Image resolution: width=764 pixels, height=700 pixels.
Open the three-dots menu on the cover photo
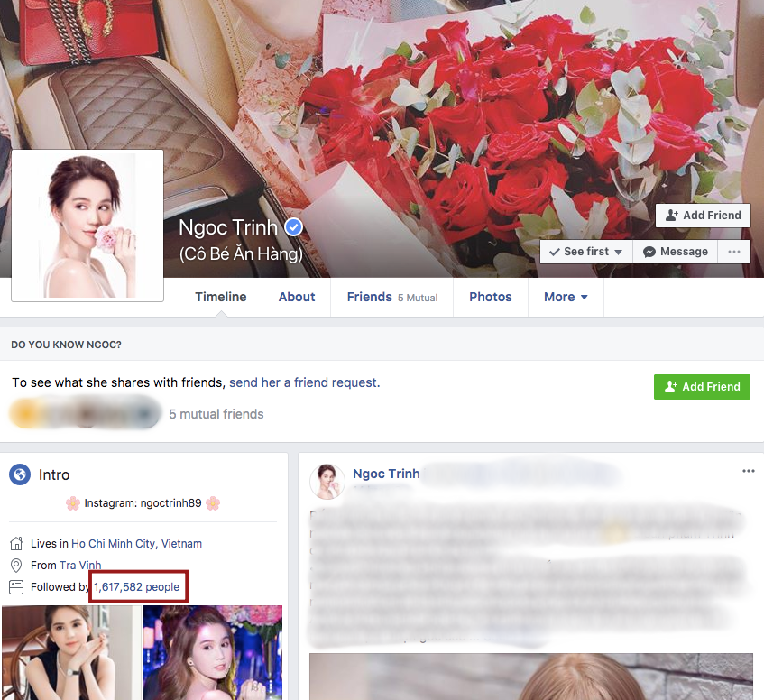[x=734, y=252]
